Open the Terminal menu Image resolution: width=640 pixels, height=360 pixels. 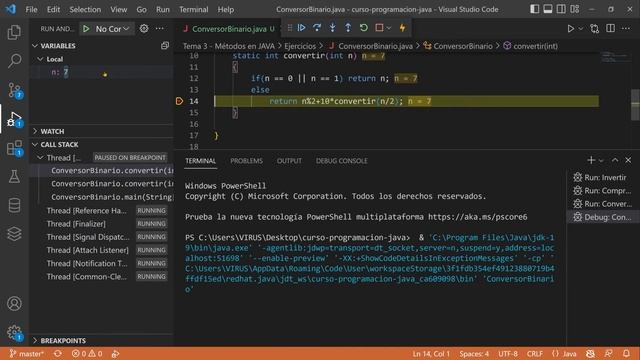193,9
